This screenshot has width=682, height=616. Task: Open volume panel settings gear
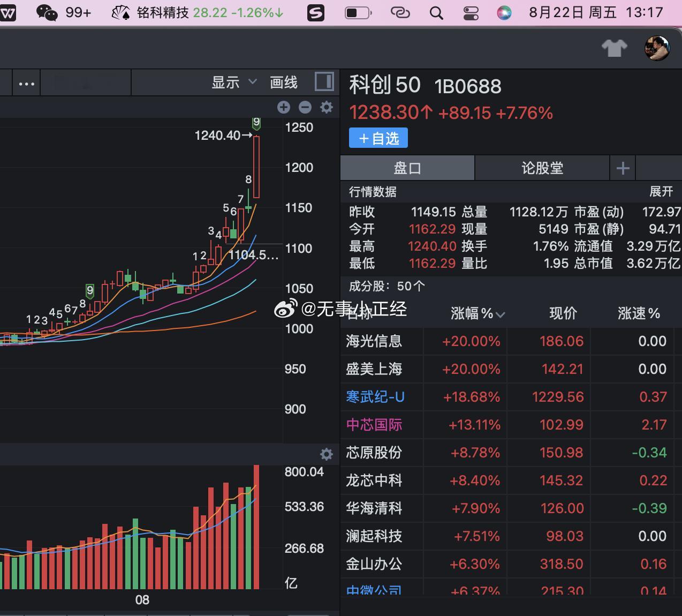(327, 455)
